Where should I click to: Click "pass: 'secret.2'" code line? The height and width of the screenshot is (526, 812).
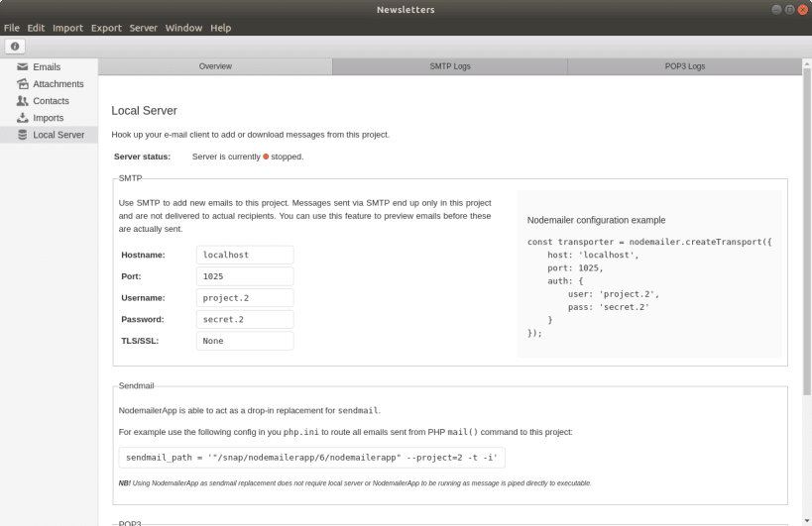tap(609, 307)
